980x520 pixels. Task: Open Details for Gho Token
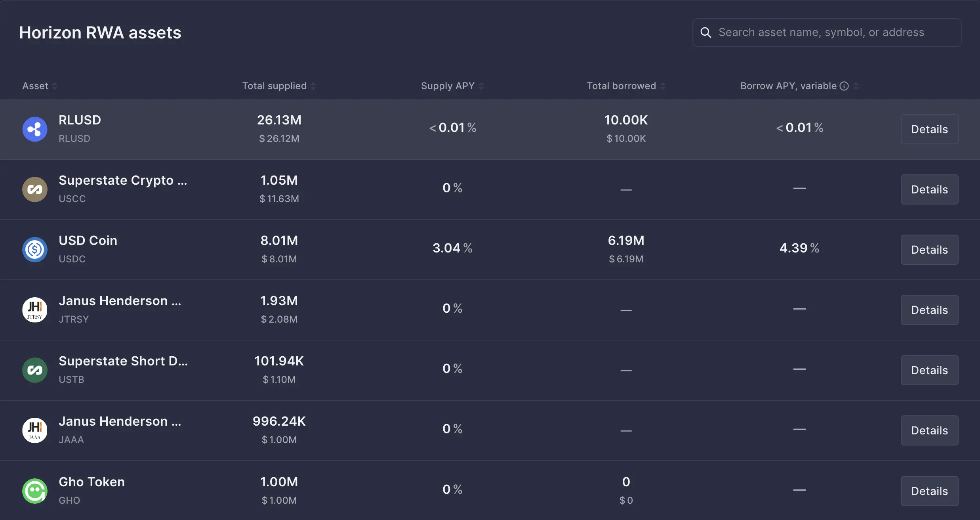pyautogui.click(x=929, y=491)
